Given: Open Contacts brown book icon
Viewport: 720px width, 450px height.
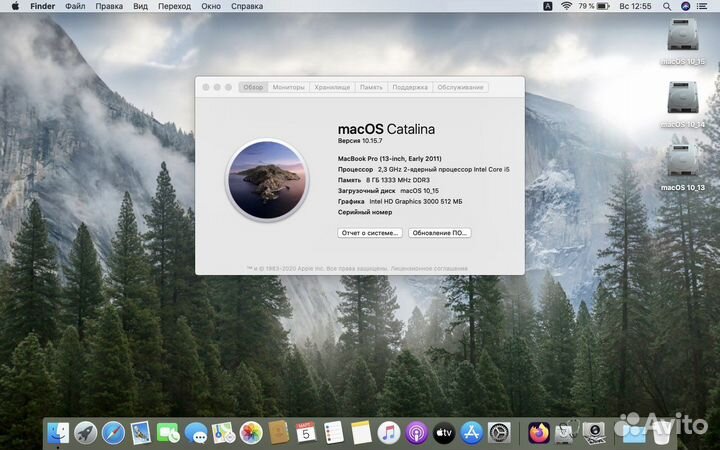Looking at the screenshot, I should click(279, 433).
